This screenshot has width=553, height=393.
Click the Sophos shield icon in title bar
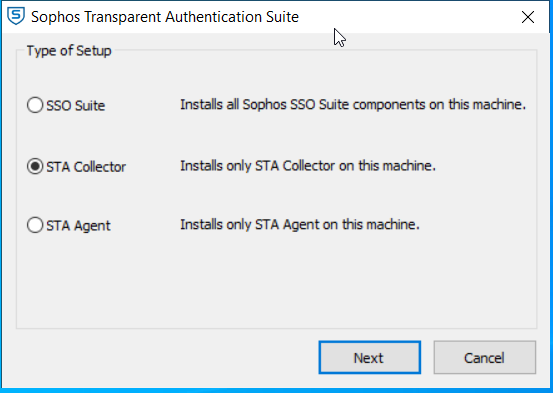coord(16,17)
